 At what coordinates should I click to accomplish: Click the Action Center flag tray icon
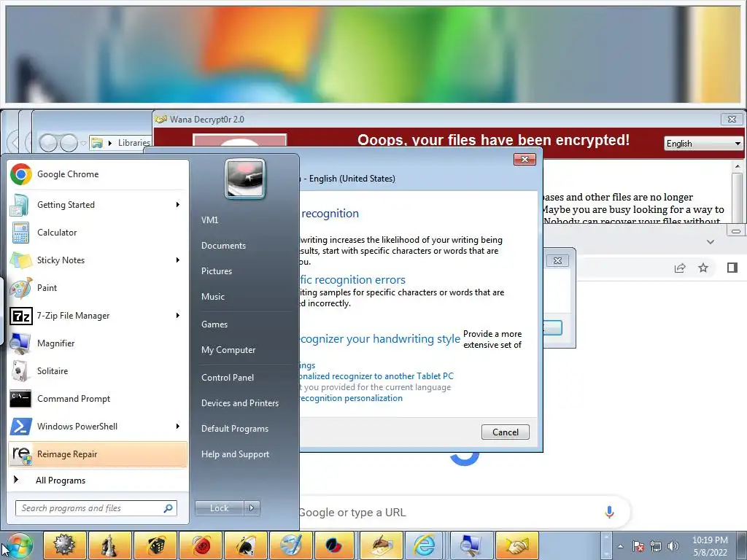tap(638, 546)
